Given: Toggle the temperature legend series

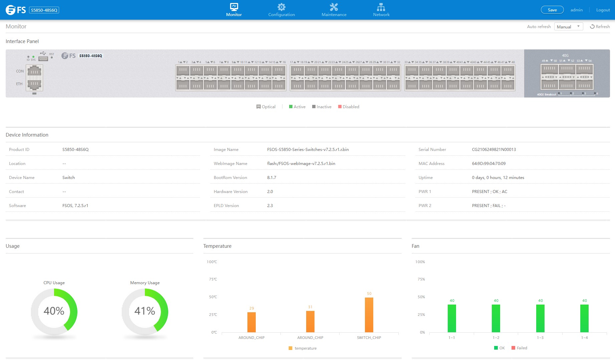Looking at the screenshot, I should (302, 348).
